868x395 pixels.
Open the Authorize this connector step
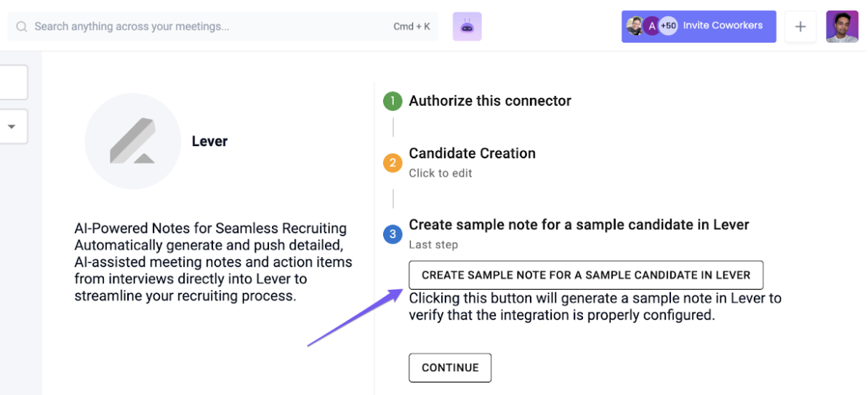[490, 101]
